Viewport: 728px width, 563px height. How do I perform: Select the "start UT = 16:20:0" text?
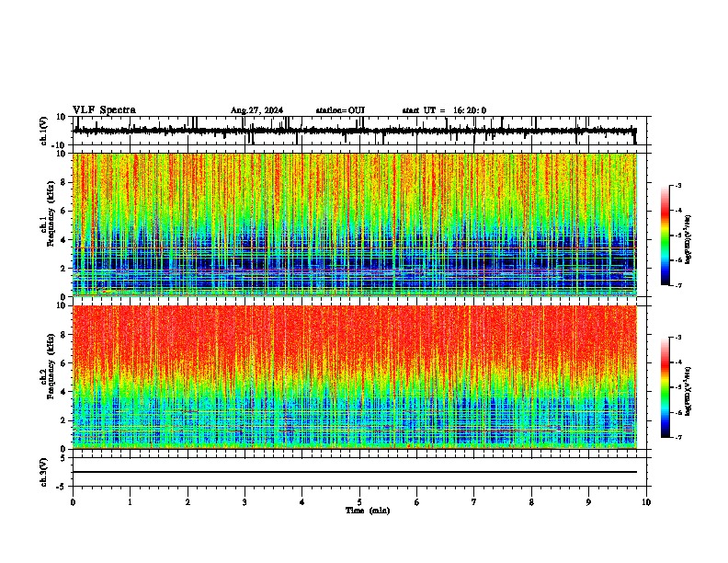(x=444, y=110)
